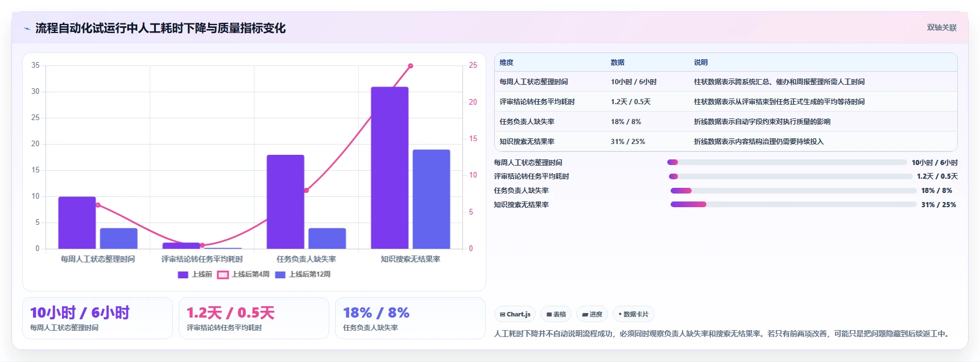Click the line point on 评审结论转任务平均耗时
The height and width of the screenshot is (362, 980).
(202, 245)
